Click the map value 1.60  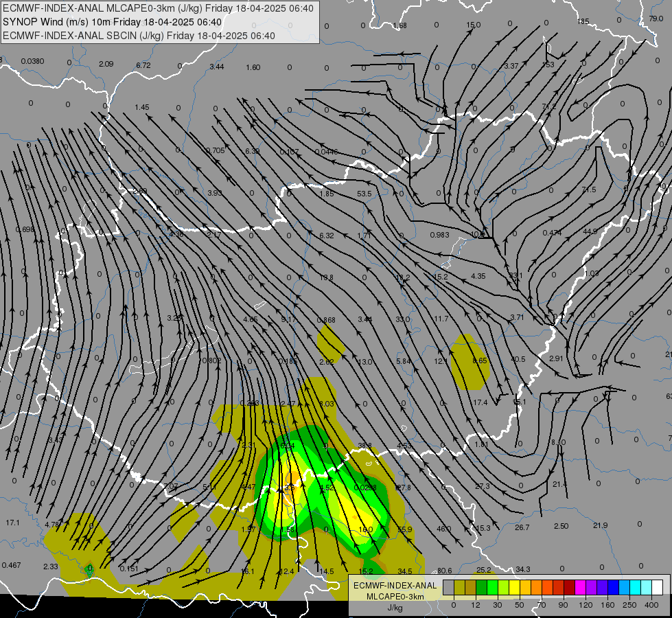[253, 67]
